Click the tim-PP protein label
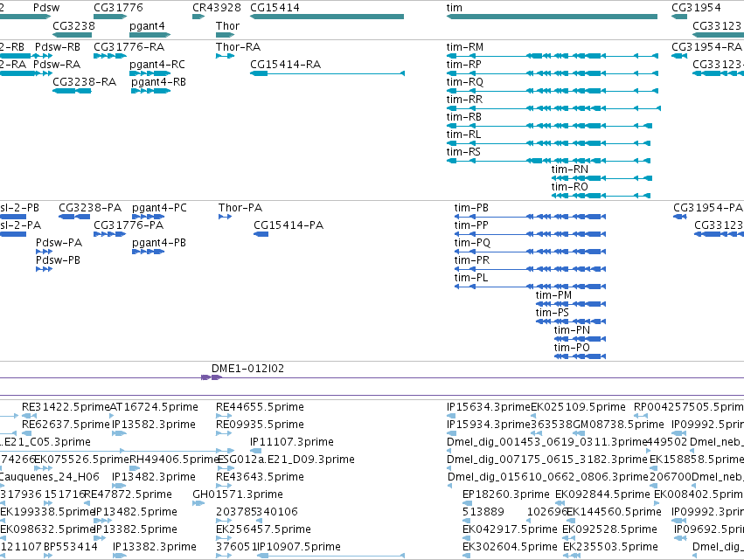The width and height of the screenshot is (744, 560). click(471, 225)
